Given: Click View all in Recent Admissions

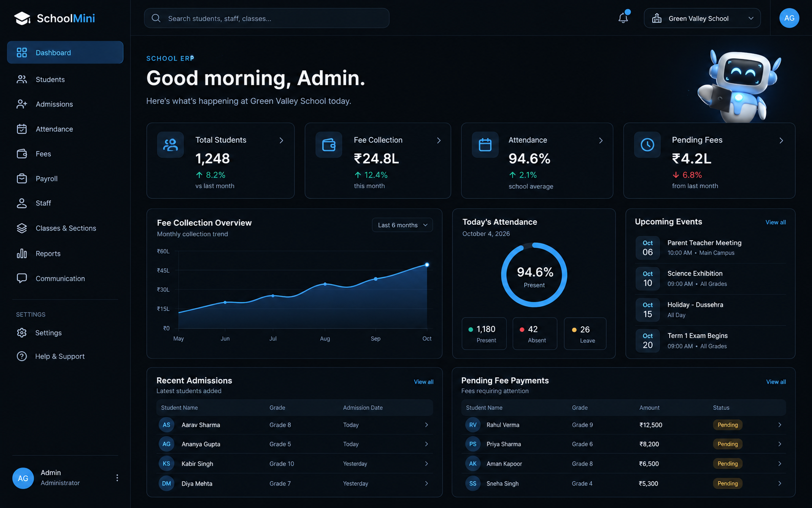Looking at the screenshot, I should click(423, 382).
